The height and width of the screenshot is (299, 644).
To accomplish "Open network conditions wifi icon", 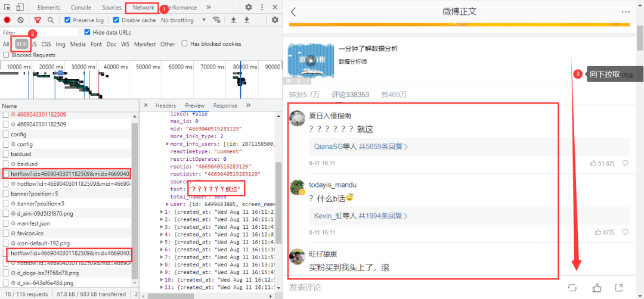I will point(216,20).
